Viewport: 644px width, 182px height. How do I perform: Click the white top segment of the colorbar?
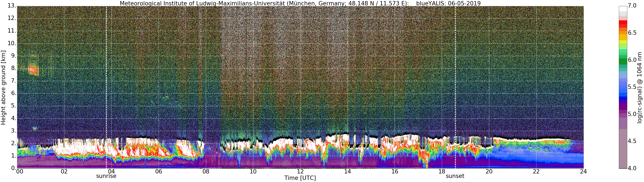coord(623,9)
